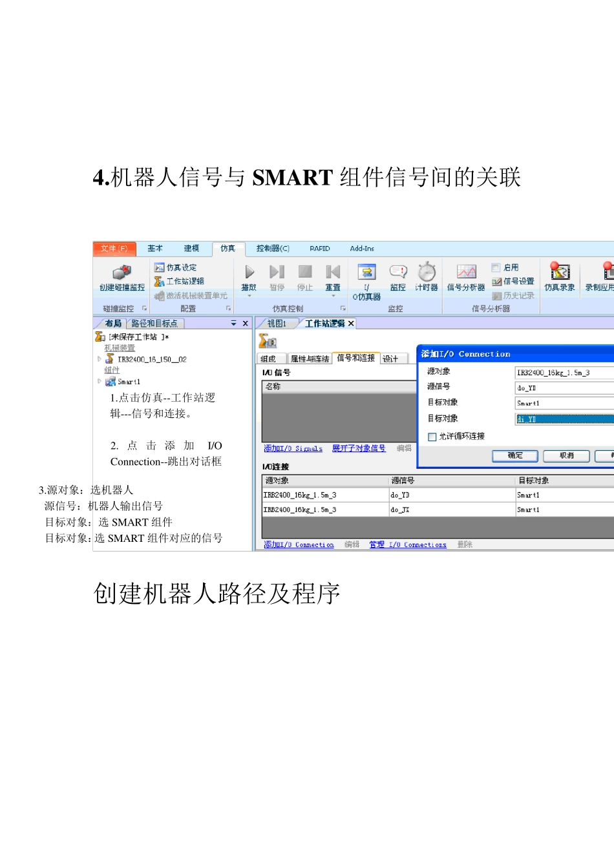The width and height of the screenshot is (614, 868).
Task: Click the Pause (暂停) simulation button
Action: coord(277,278)
